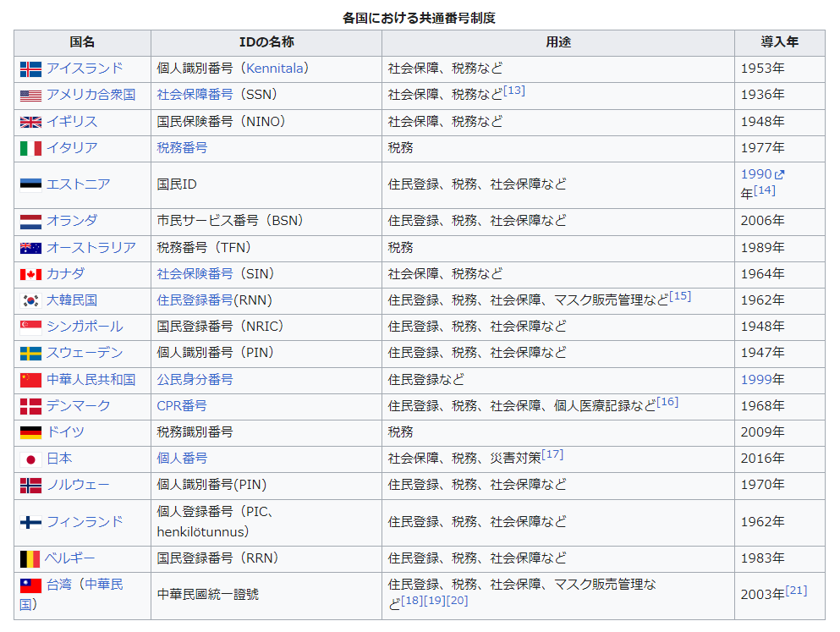
Task: Click the Sweden flag icon
Action: 30,354
